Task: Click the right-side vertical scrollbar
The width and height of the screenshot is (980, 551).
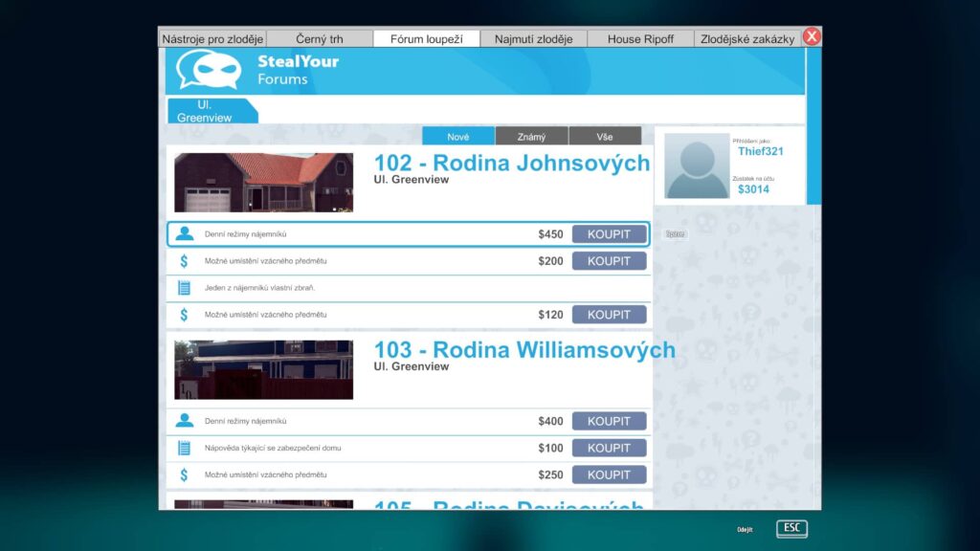Action: point(813,127)
